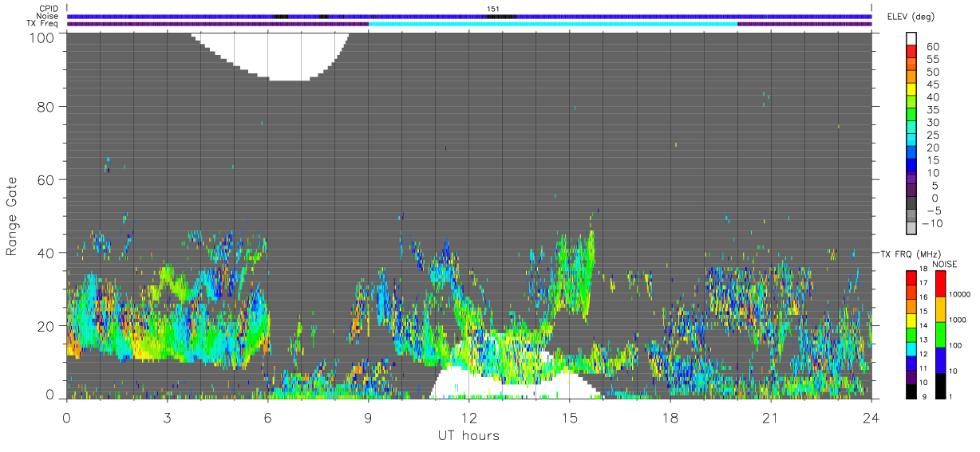
Task: Select the yellow TX FRQ segment between 14 and 15
Action: point(911,320)
